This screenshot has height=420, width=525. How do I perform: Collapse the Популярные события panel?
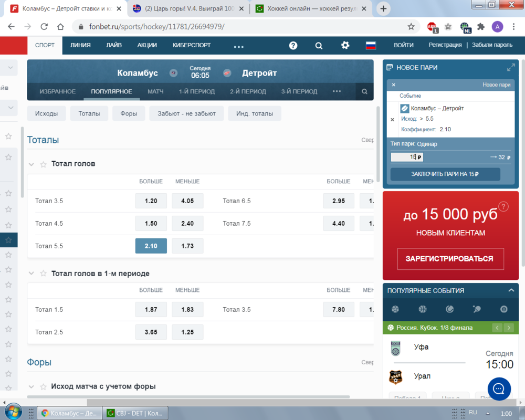[x=511, y=290]
